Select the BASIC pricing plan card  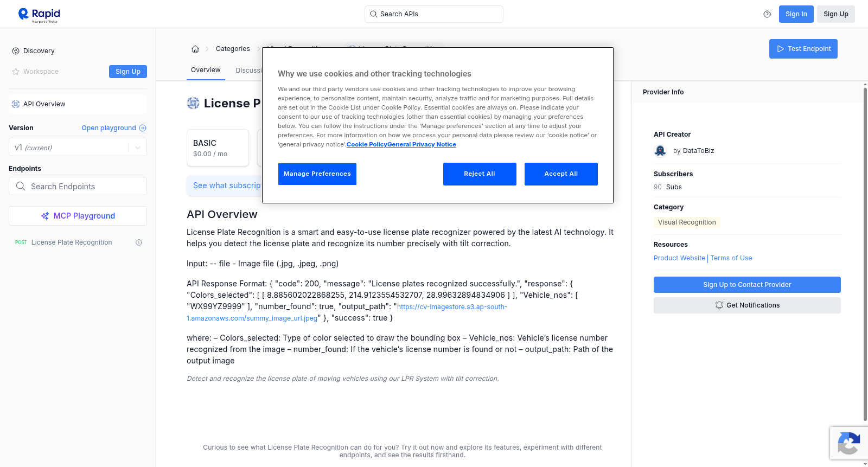[218, 148]
